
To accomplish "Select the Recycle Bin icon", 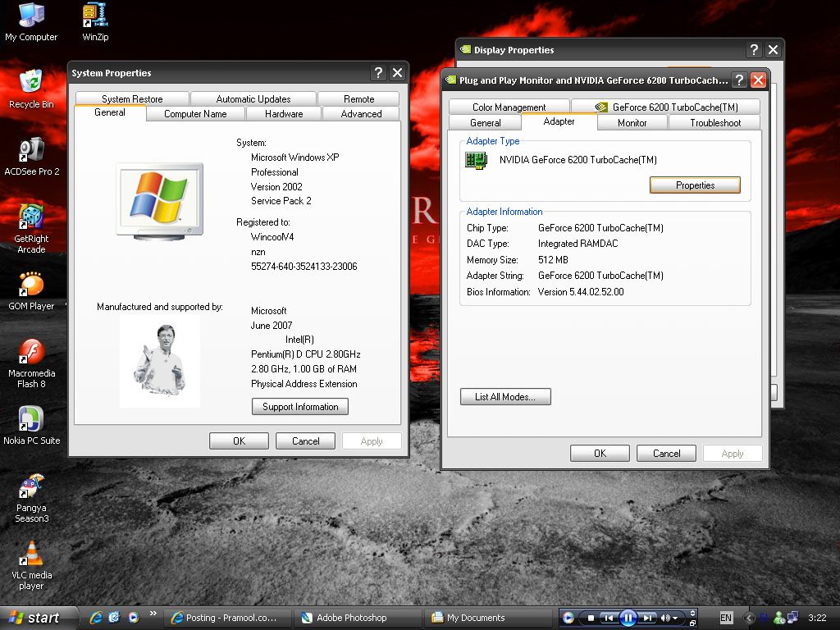I will tap(31, 83).
